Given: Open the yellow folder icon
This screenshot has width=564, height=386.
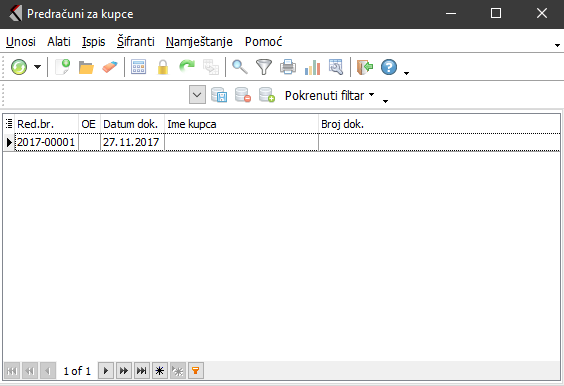Looking at the screenshot, I should 86,67.
